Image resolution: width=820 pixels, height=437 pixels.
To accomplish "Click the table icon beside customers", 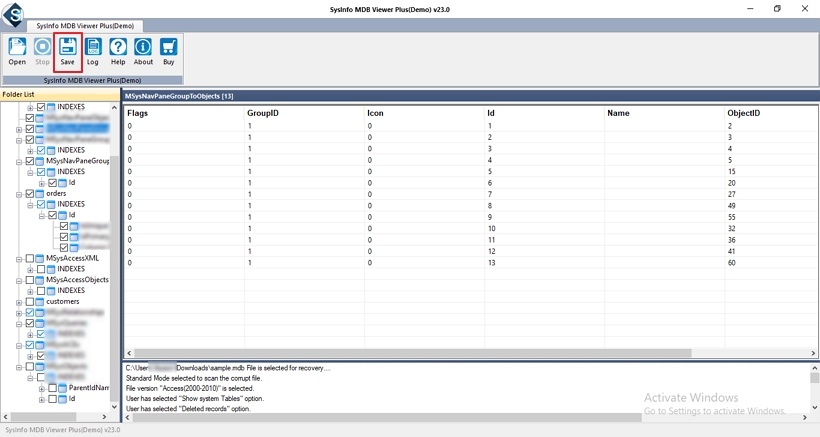I will click(40, 302).
